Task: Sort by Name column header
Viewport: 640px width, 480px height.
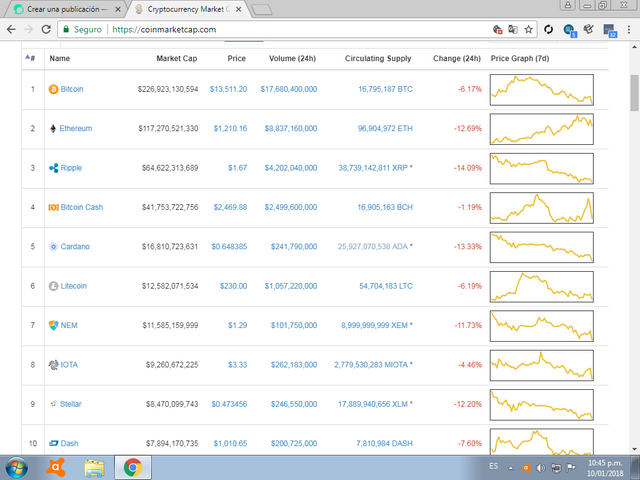Action: pos(60,58)
